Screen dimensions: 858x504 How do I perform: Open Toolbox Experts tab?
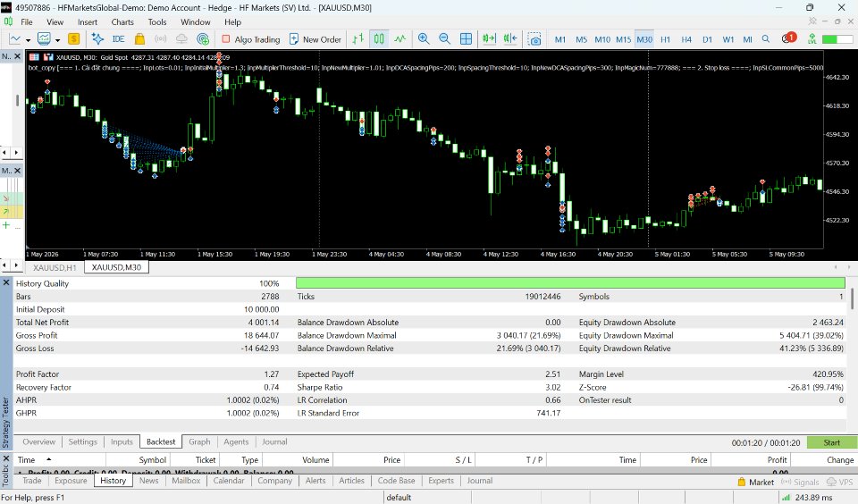[x=441, y=481]
